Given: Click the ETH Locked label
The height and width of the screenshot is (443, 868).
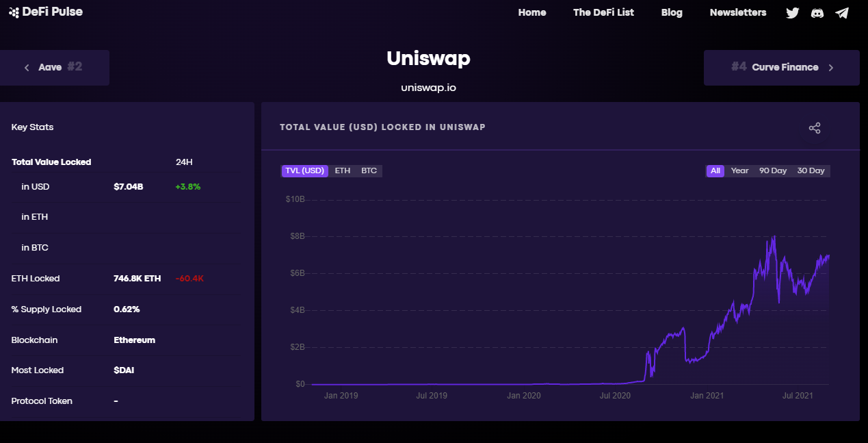Looking at the screenshot, I should [36, 279].
